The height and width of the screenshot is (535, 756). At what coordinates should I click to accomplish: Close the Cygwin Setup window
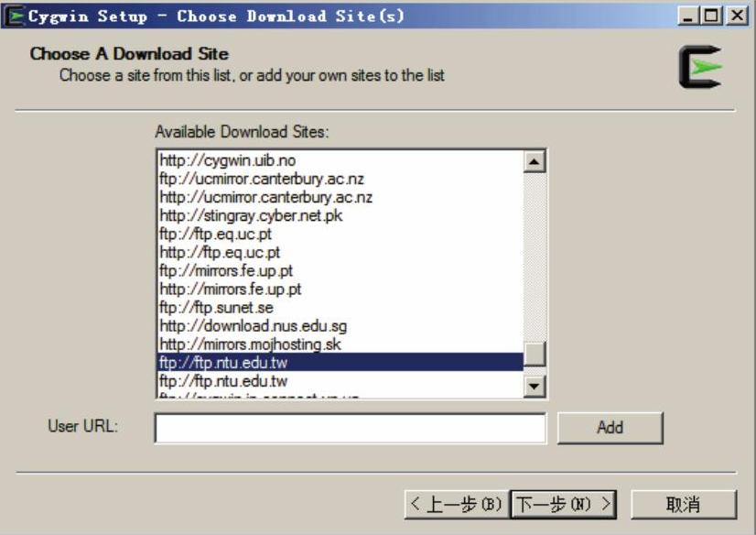tap(738, 16)
